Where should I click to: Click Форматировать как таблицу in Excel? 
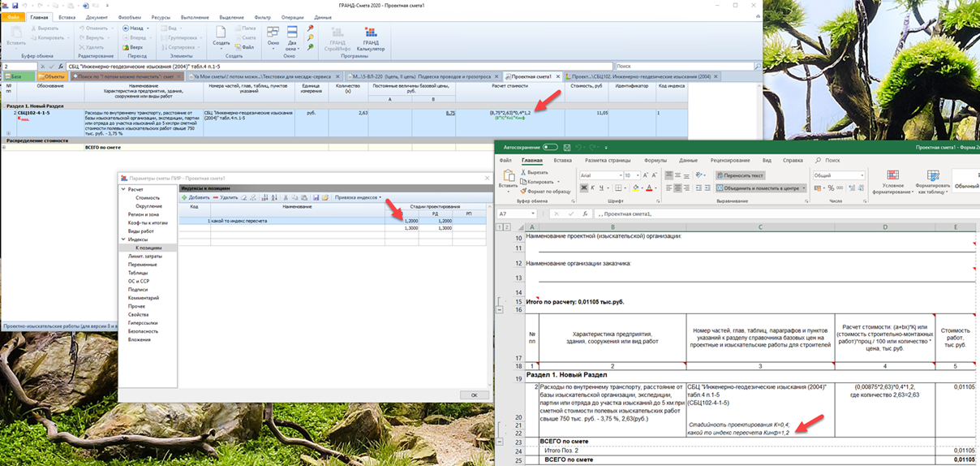[932, 179]
